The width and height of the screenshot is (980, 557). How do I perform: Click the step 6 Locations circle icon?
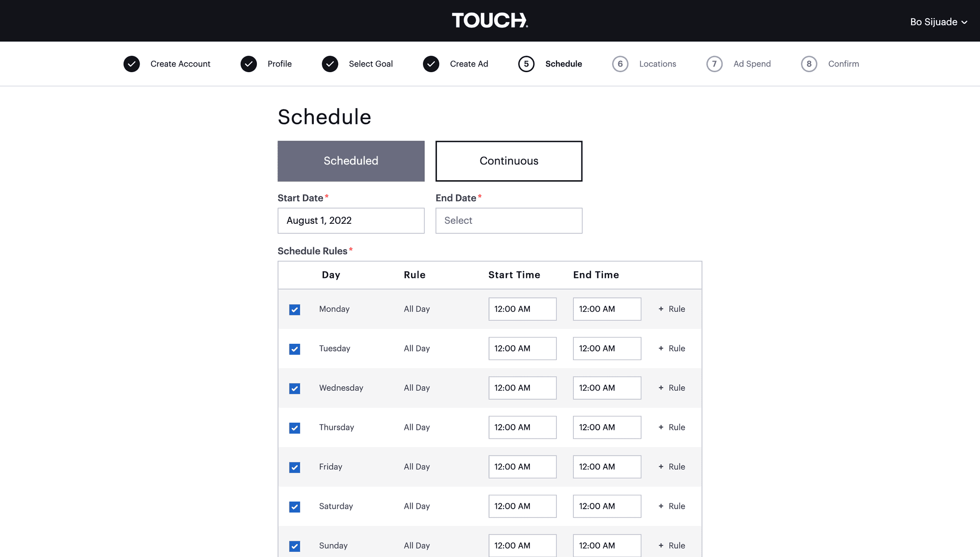coord(620,64)
